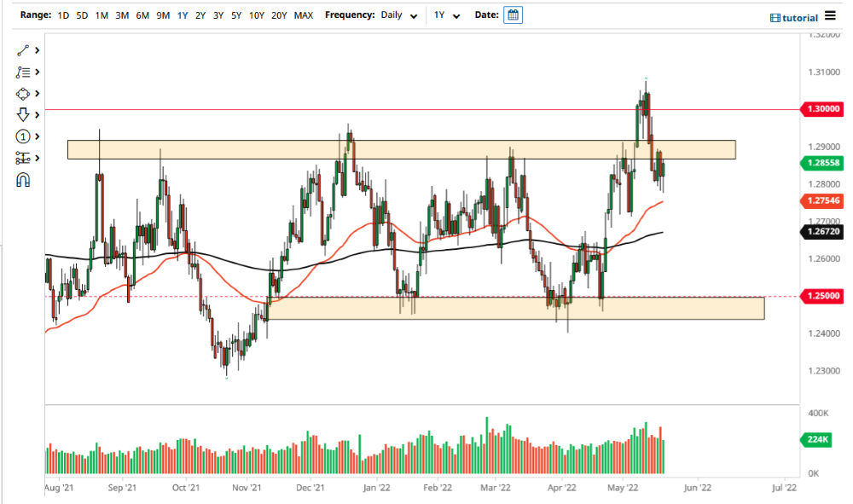Select the 1D range tab
The width and height of the screenshot is (853, 504).
[x=62, y=14]
